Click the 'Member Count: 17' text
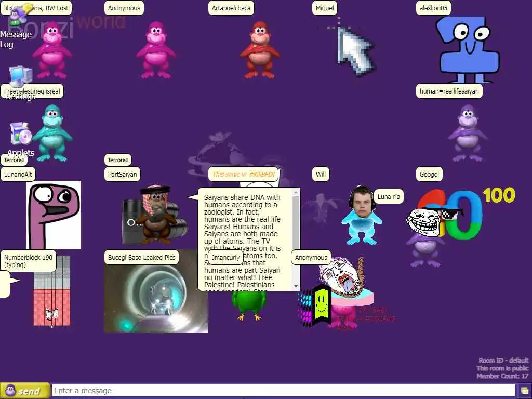 point(502,376)
